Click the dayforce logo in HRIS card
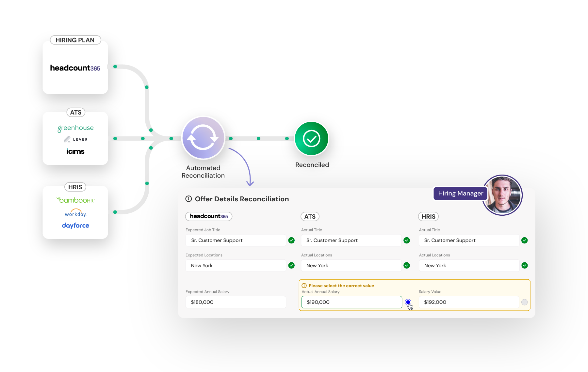The image size is (588, 372). coord(75,225)
